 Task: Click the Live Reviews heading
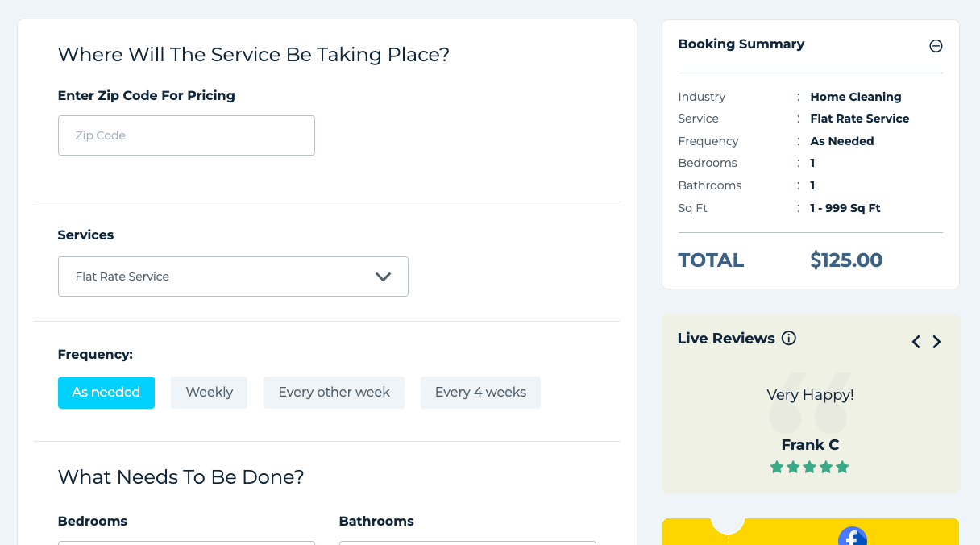(x=726, y=339)
